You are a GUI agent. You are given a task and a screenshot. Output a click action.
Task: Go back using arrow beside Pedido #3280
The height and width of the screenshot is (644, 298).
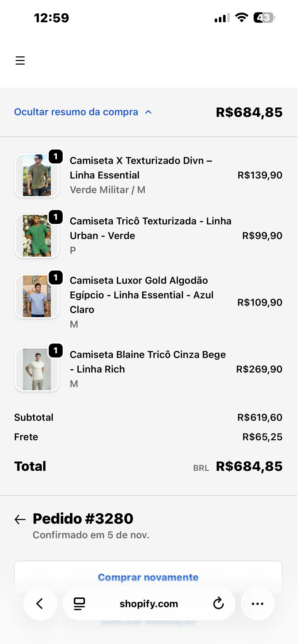pyautogui.click(x=20, y=520)
